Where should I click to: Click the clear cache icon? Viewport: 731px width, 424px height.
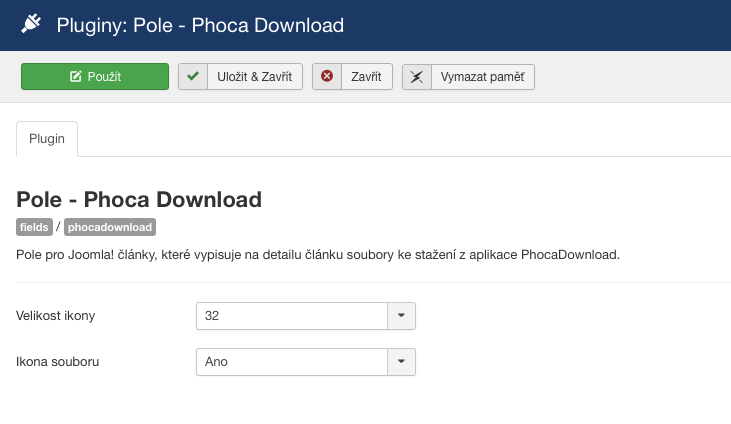[417, 77]
